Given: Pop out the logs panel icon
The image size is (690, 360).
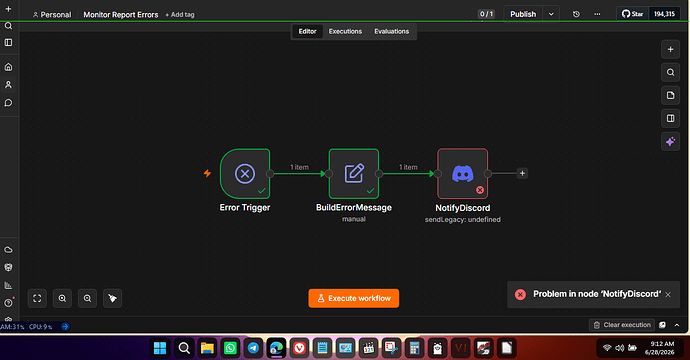Looking at the screenshot, I should click(662, 325).
